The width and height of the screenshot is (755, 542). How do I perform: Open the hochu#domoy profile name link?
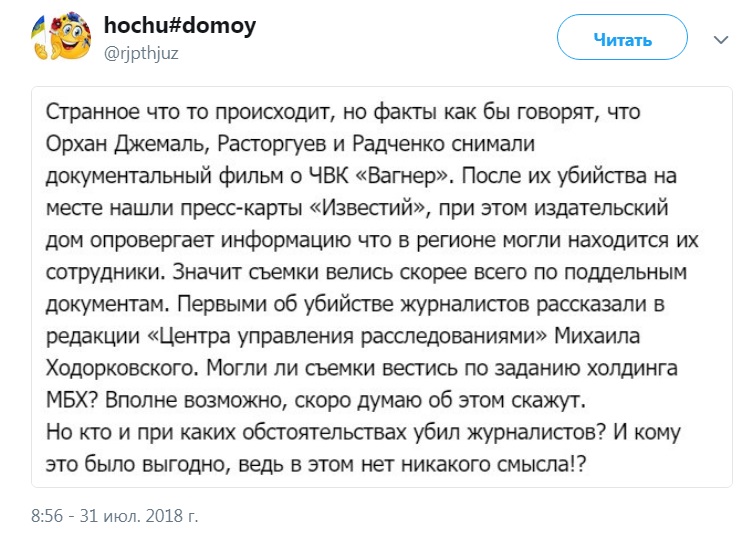[x=180, y=26]
